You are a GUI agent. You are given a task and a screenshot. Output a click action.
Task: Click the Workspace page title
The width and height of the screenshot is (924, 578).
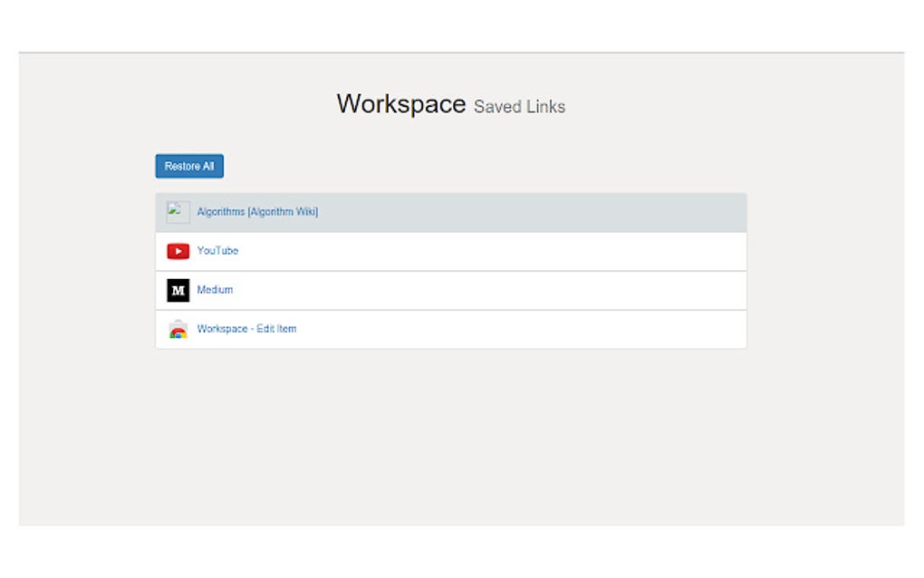[x=402, y=103]
